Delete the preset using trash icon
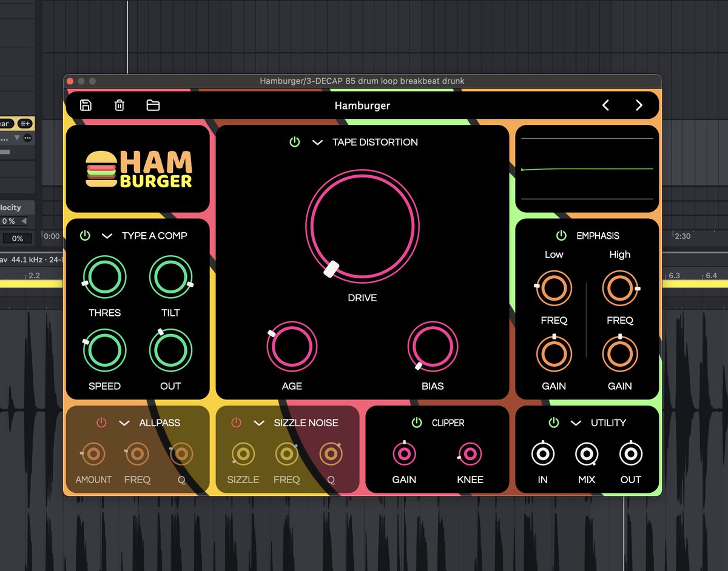Viewport: 728px width, 571px height. coord(120,105)
